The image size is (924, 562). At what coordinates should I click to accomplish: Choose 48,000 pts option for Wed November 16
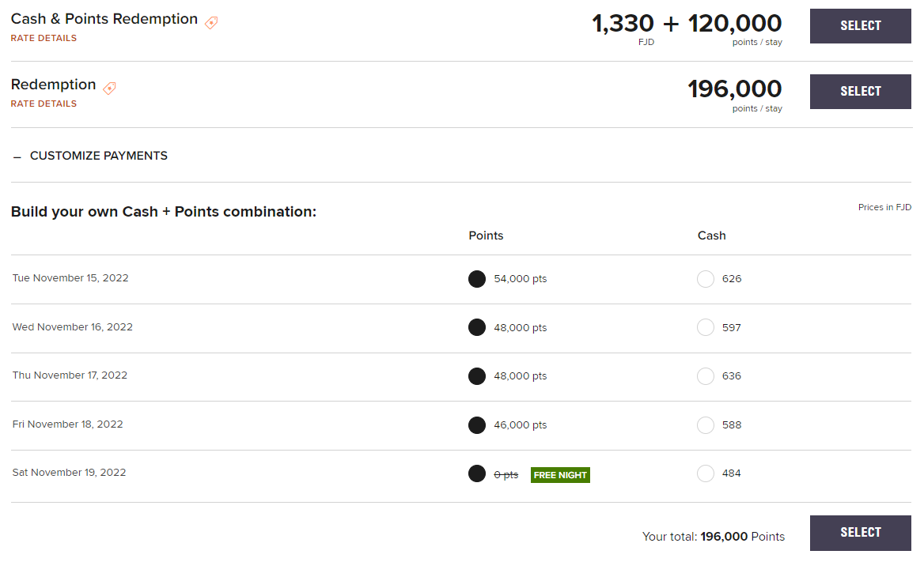(x=477, y=327)
